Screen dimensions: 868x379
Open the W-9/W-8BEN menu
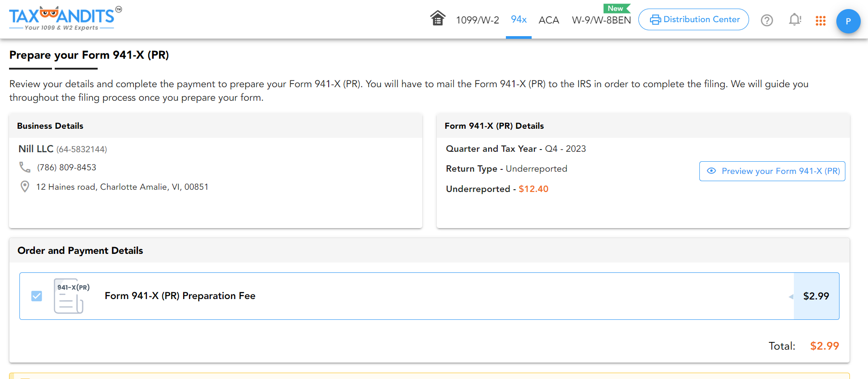pyautogui.click(x=601, y=20)
